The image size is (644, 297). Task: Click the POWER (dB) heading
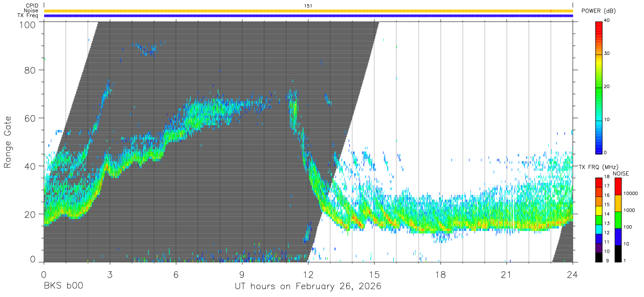tap(599, 11)
